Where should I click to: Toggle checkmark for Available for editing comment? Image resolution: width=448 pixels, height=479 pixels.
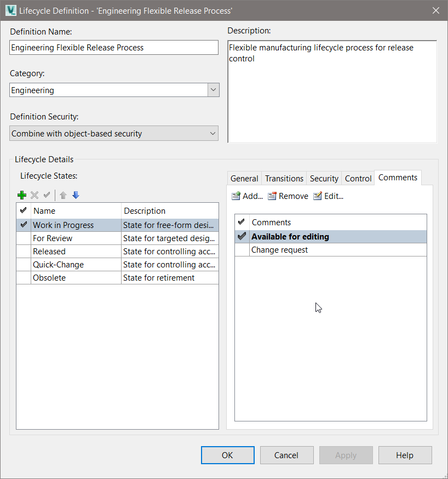pos(240,236)
